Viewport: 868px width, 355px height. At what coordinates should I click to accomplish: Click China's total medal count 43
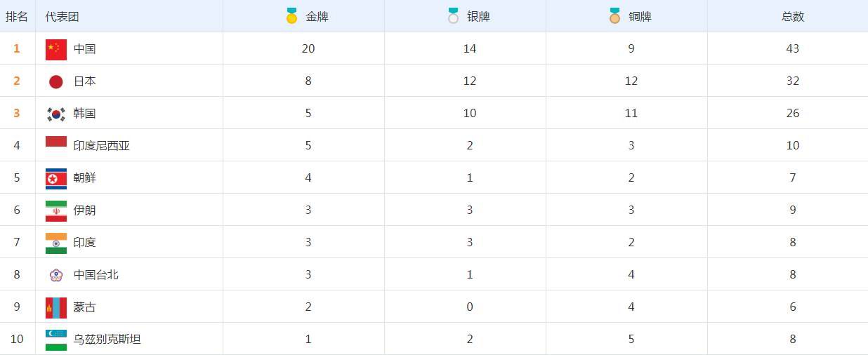pyautogui.click(x=793, y=49)
